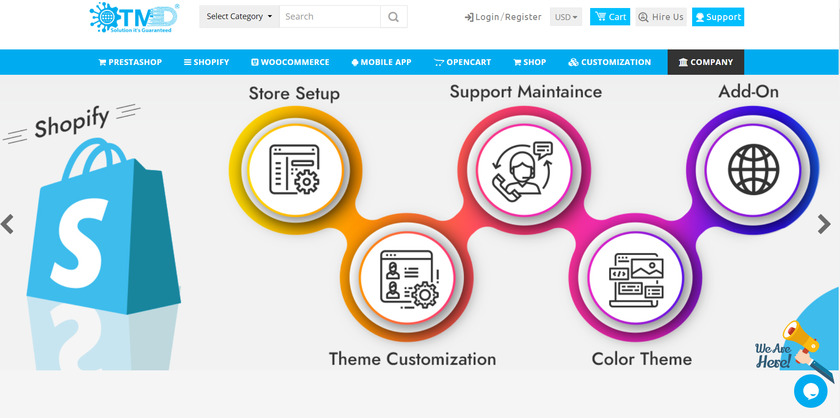Open the PrestaShop menu item
This screenshot has height=418, width=840.
tap(133, 62)
